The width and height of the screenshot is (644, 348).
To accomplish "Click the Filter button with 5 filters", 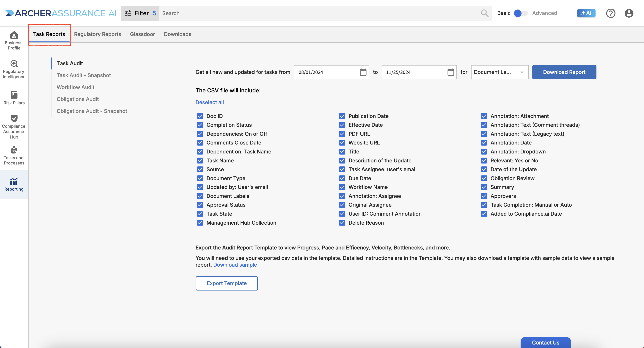I will click(140, 13).
